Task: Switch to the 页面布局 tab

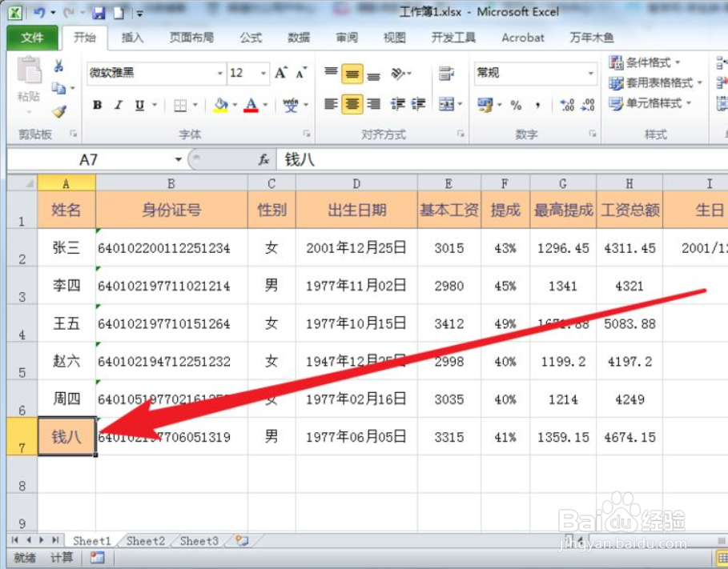Action: tap(191, 38)
